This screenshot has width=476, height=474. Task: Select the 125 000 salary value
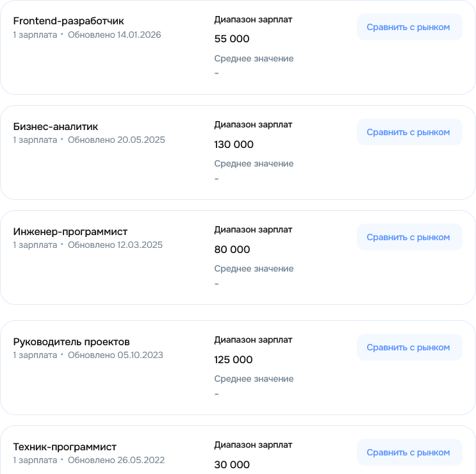[x=233, y=359]
